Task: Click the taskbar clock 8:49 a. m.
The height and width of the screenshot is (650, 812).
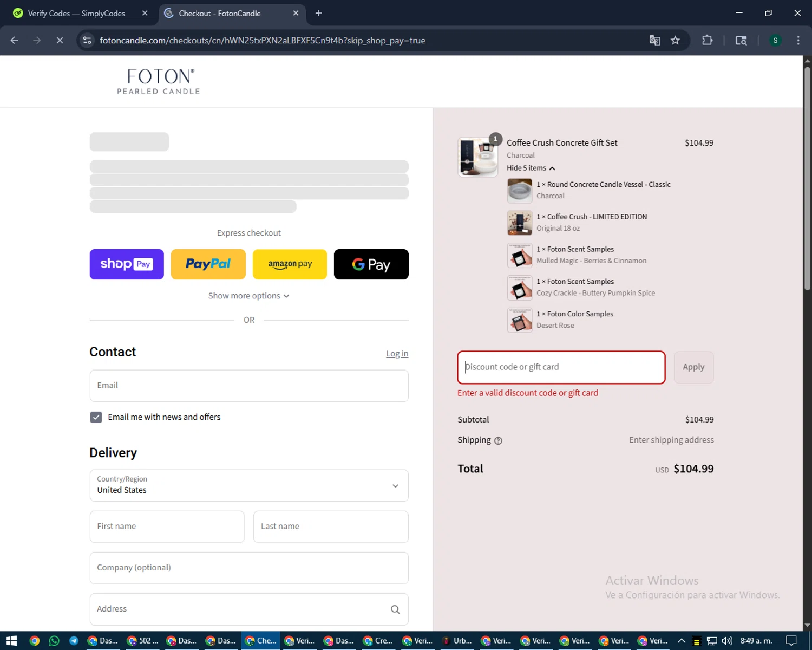Action: pyautogui.click(x=756, y=641)
